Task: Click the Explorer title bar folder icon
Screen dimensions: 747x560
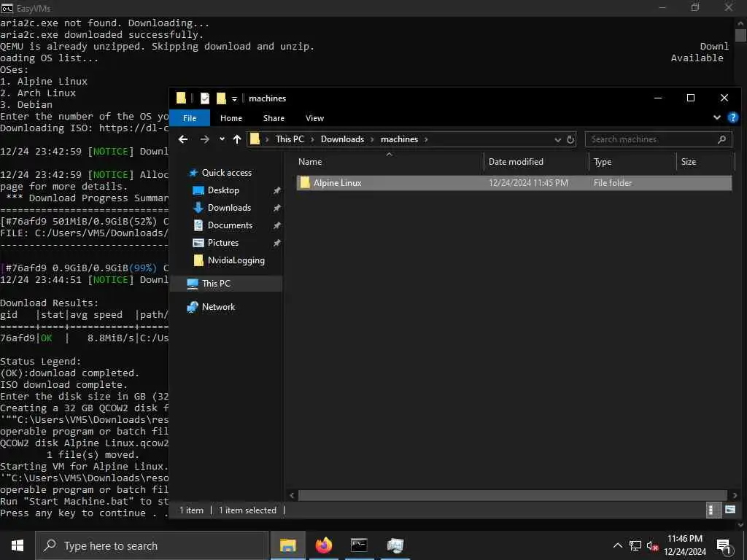Action: [x=181, y=98]
